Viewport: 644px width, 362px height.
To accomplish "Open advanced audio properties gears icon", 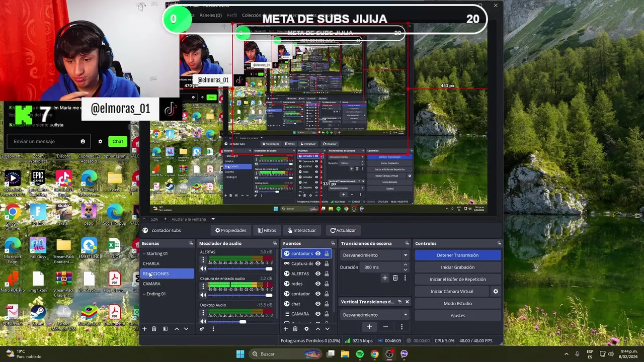I will pyautogui.click(x=202, y=329).
